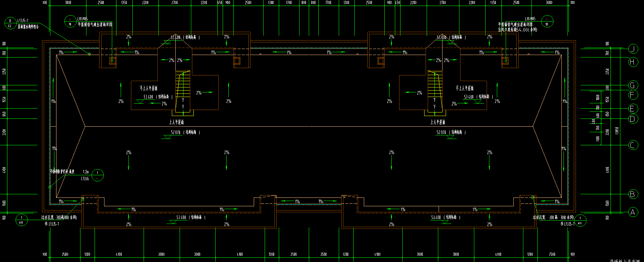
Task: Pick the grid axis bubble D
Action: [633, 118]
